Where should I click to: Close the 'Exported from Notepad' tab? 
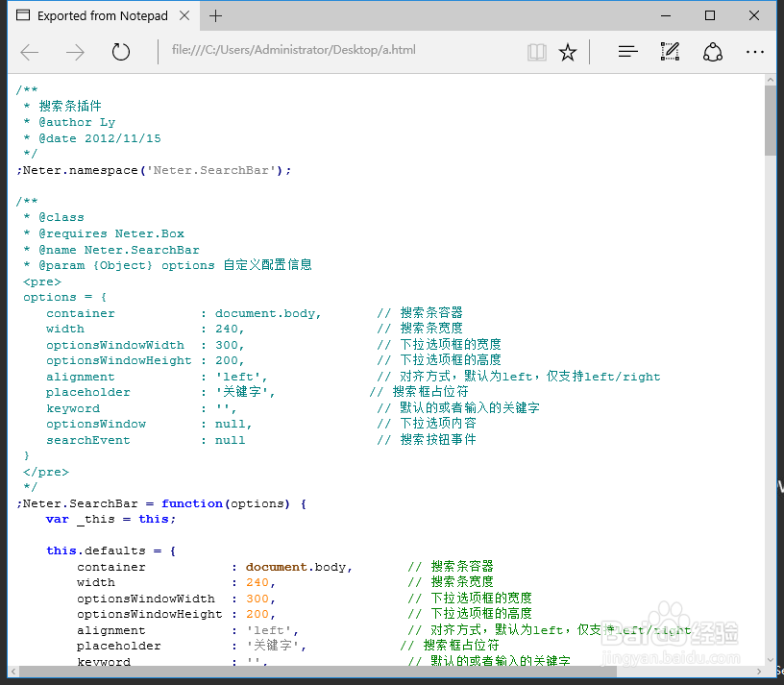(x=185, y=15)
